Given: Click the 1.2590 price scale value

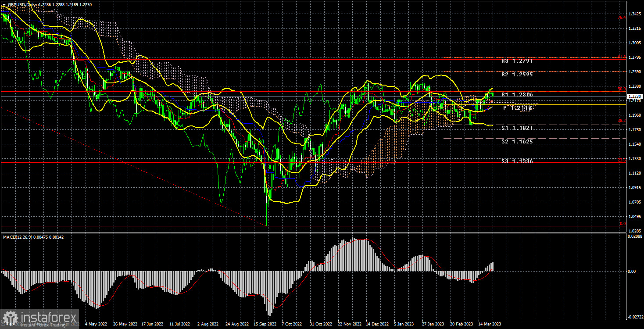Looking at the screenshot, I should 635,72.
